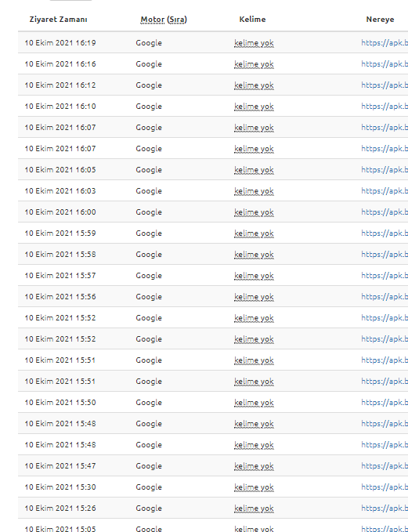
Task: Click 'kelime yok' in the 16:00 row
Action: coord(254,212)
